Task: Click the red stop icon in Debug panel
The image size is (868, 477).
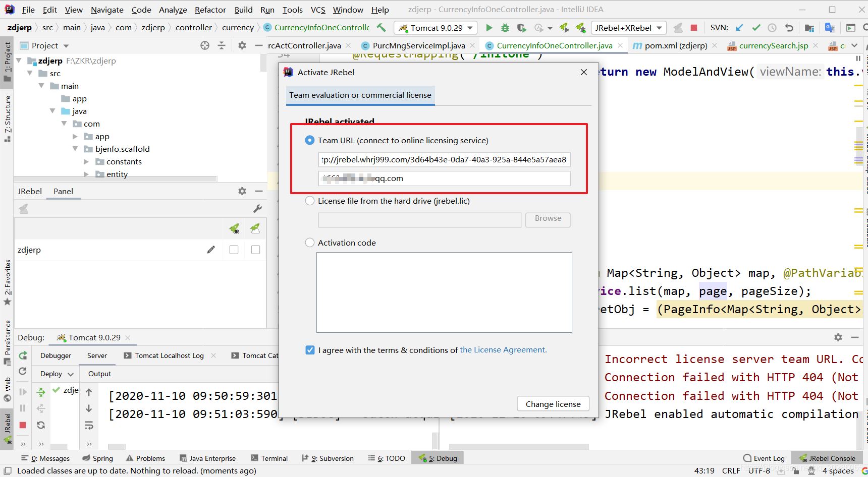Action: click(23, 425)
